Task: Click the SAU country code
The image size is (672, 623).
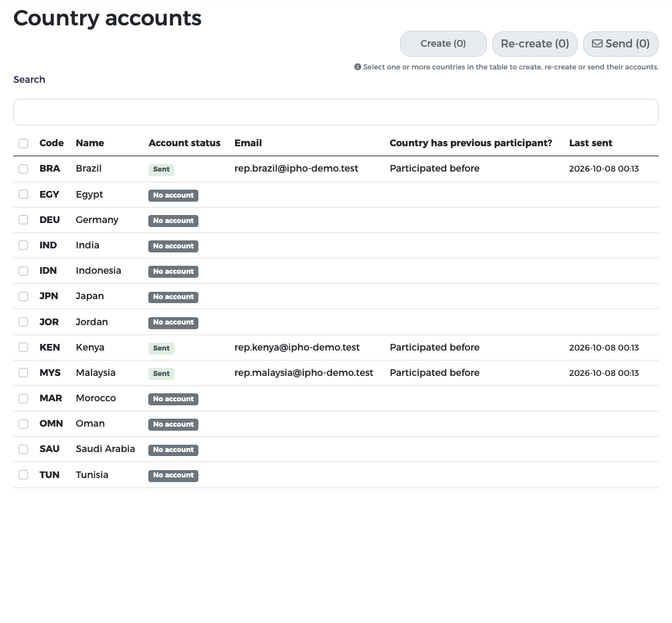Action: (x=49, y=449)
